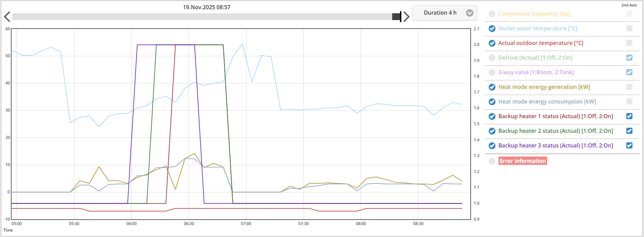The width and height of the screenshot is (644, 237).
Task: Toggle Heat mode energy consumption circle icon
Action: tap(492, 102)
